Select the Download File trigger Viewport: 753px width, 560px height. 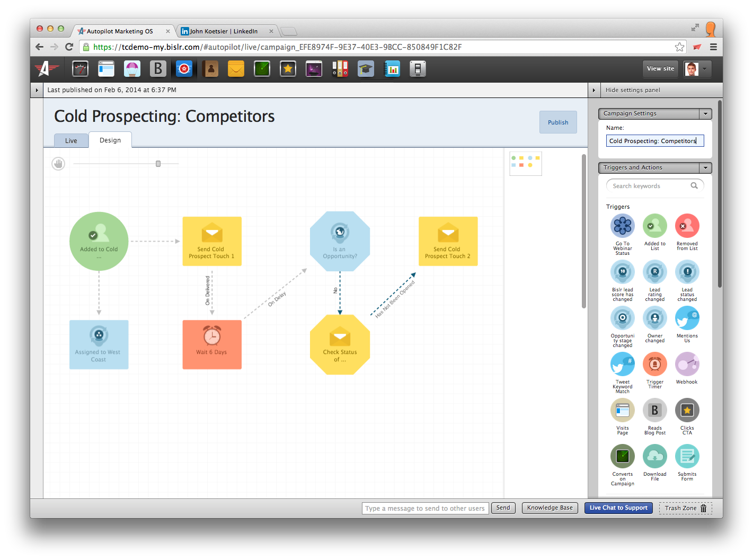(x=655, y=456)
